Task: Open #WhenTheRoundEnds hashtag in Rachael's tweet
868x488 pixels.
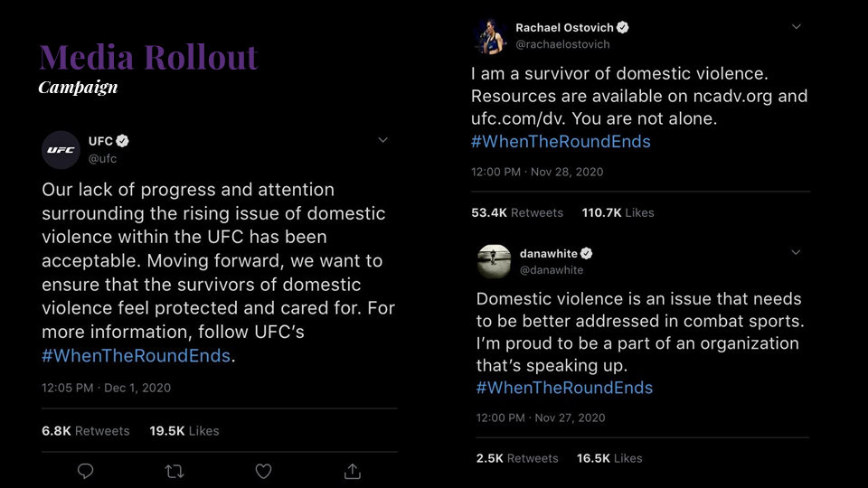Action: [561, 141]
